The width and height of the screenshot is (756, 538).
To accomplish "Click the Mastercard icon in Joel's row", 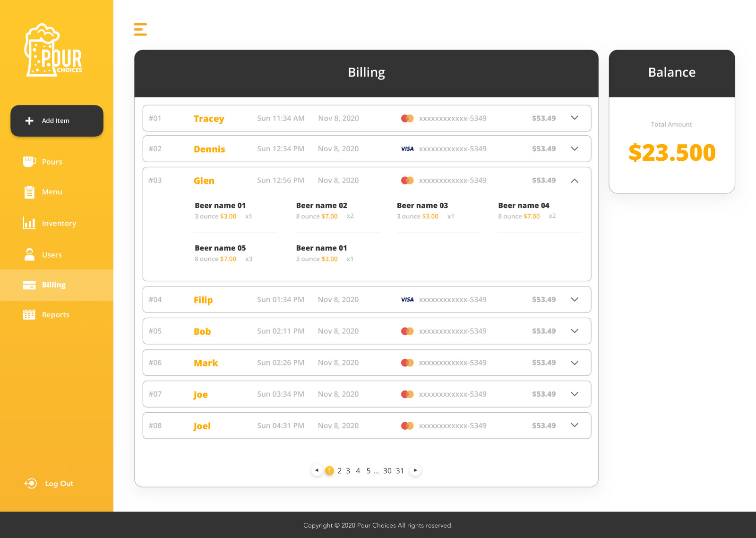I will coord(407,426).
